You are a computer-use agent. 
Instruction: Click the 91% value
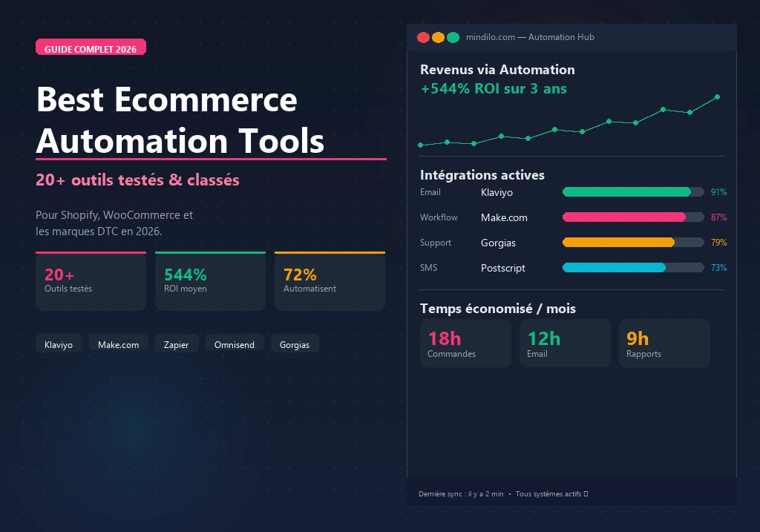coord(718,192)
